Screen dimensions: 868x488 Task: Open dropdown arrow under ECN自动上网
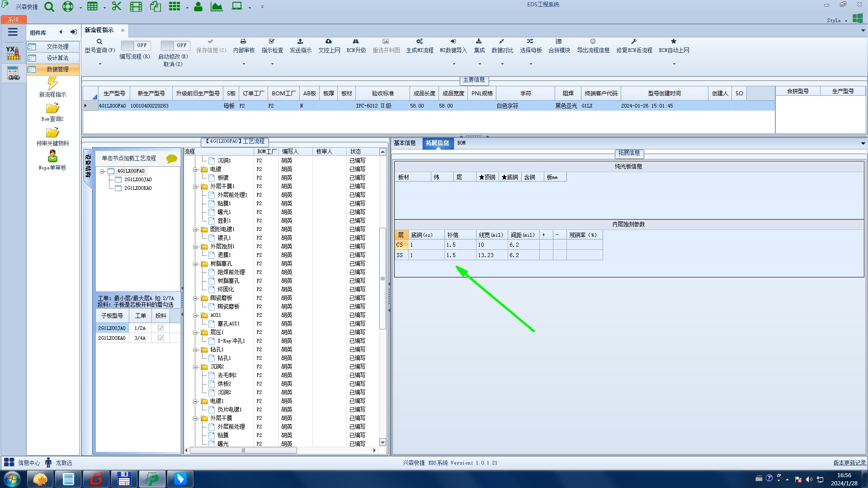[674, 64]
